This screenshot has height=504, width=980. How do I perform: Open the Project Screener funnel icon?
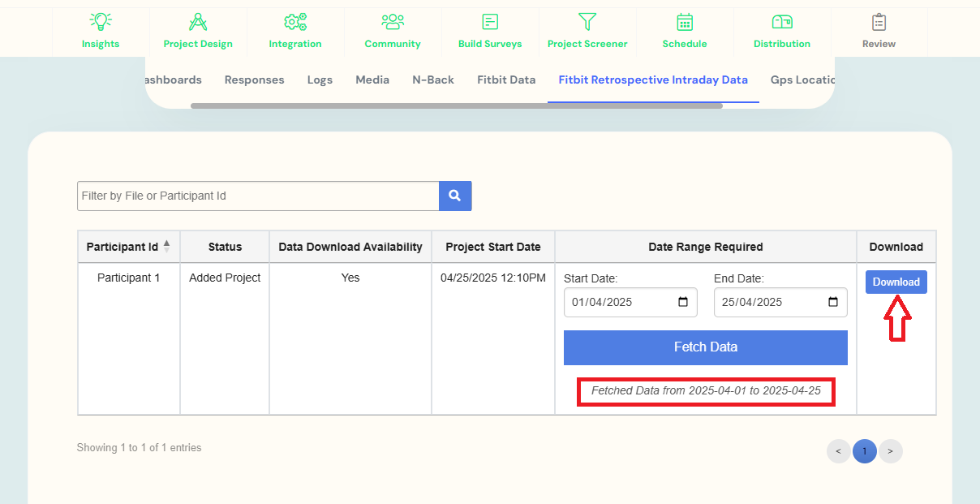pyautogui.click(x=587, y=22)
